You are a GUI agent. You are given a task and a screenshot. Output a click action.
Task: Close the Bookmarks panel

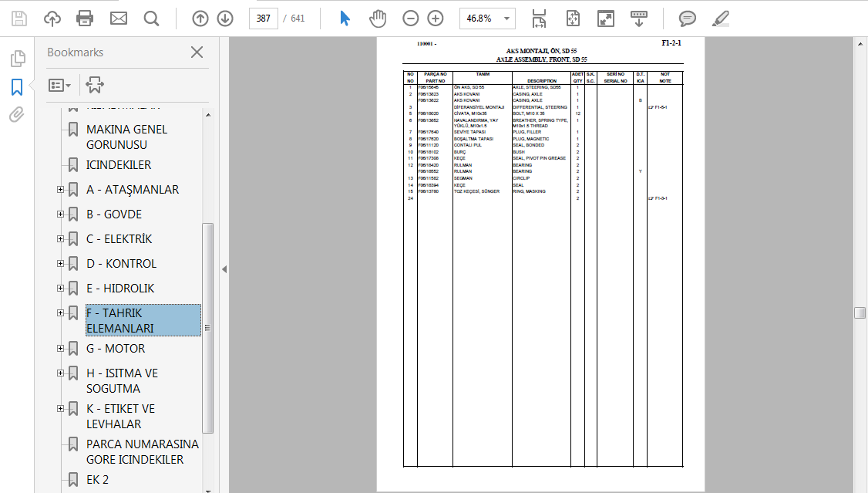pos(197,52)
